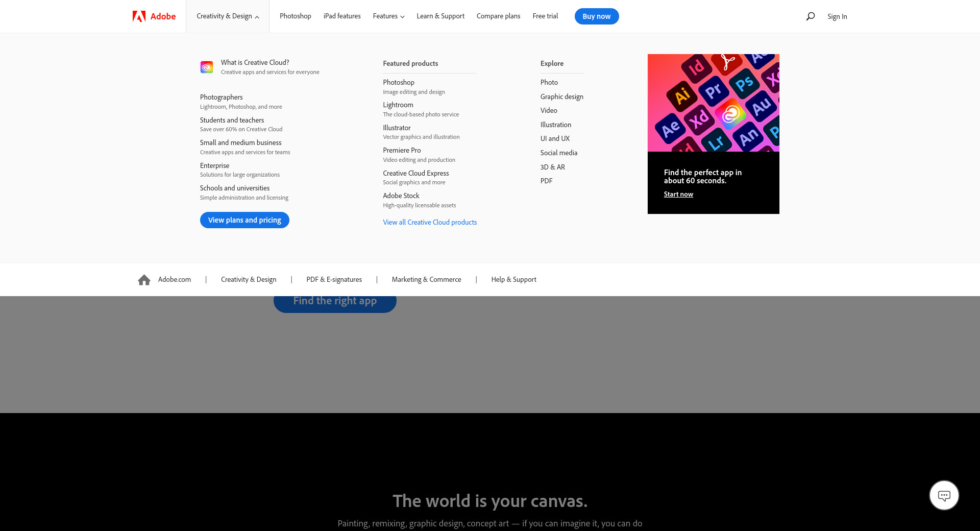Click the app icons promo image

click(x=713, y=103)
